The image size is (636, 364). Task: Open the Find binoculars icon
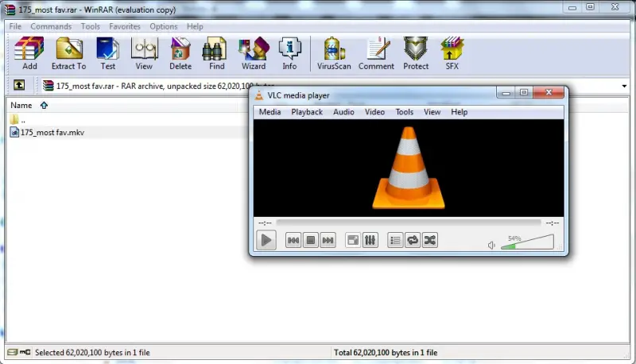tap(216, 53)
